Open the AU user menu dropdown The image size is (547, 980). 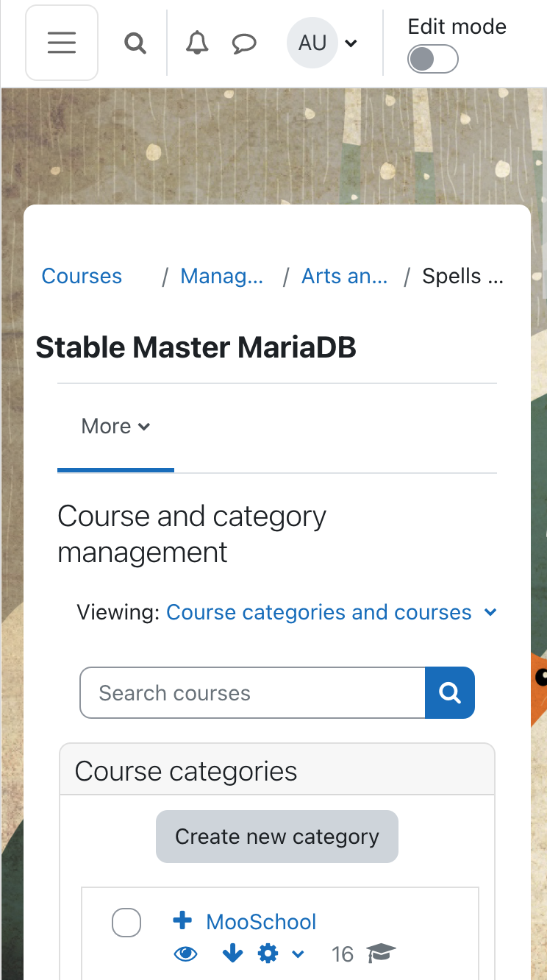(x=322, y=43)
